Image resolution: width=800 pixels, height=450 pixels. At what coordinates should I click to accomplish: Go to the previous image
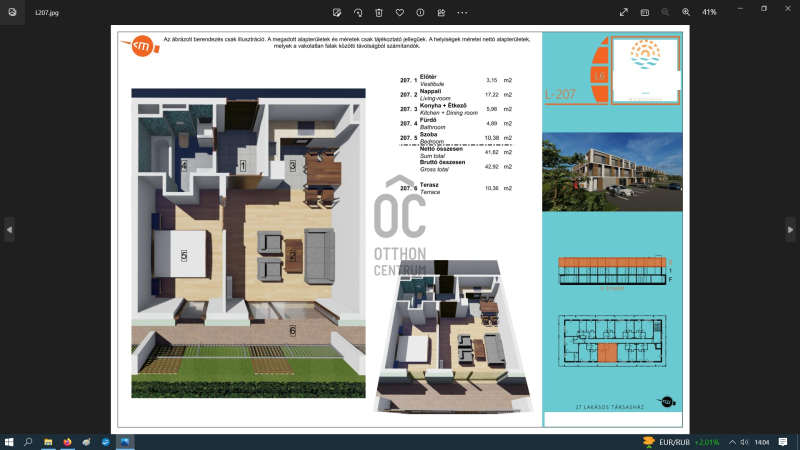coord(9,230)
